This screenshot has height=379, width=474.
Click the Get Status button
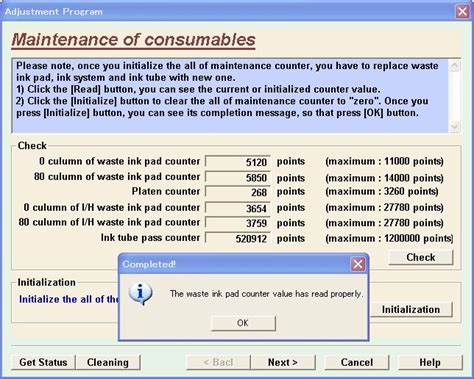click(43, 362)
